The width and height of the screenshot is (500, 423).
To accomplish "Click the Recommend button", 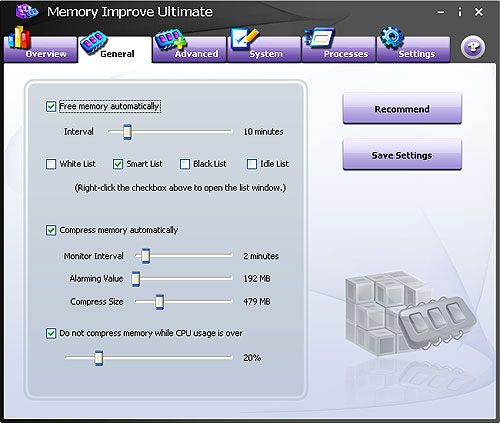I will coord(402,109).
